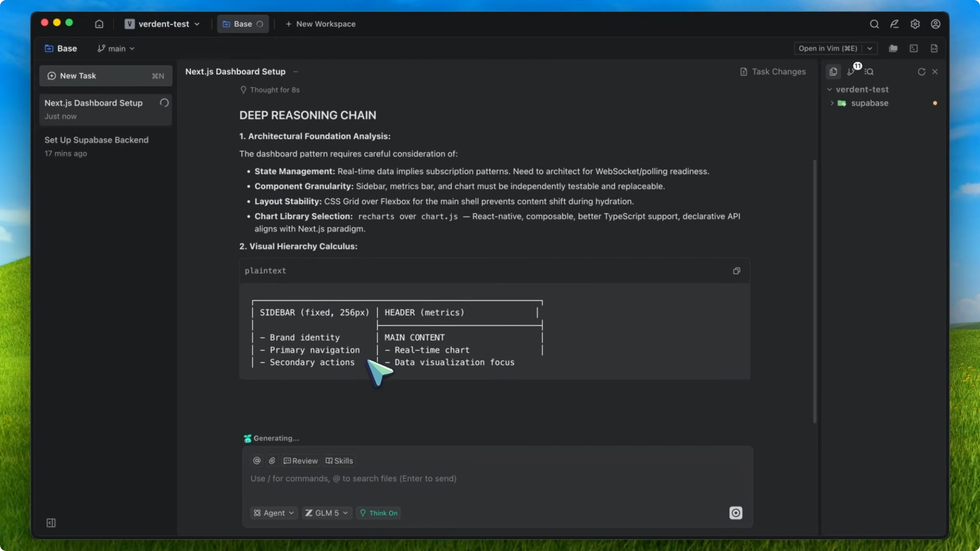Screen dimensions: 980x551
Task: Copy the plaintext code block contents
Action: coord(736,271)
